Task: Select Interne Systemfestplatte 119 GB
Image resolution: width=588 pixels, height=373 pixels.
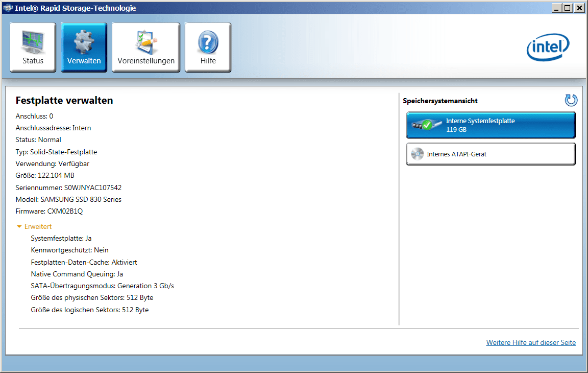Action: pyautogui.click(x=491, y=125)
